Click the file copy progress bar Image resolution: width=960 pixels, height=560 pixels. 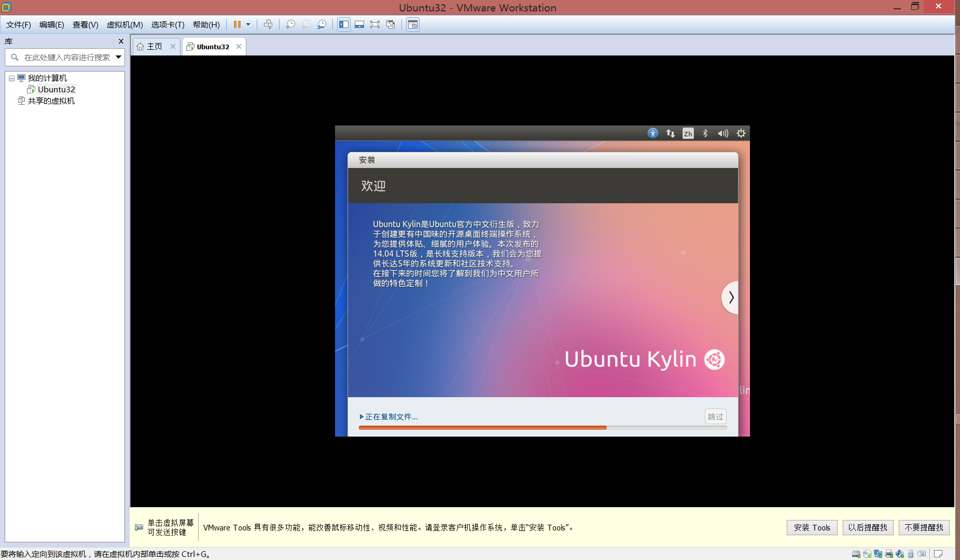pos(542,428)
